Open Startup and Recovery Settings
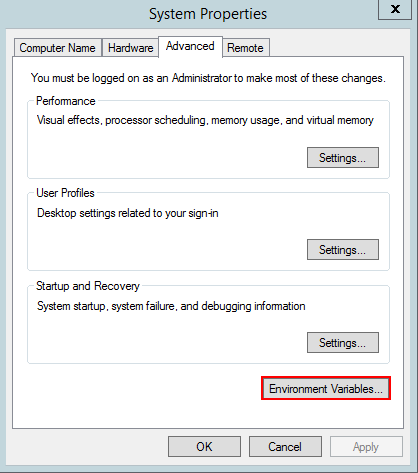Viewport: 418px width, 473px height. coord(343,342)
